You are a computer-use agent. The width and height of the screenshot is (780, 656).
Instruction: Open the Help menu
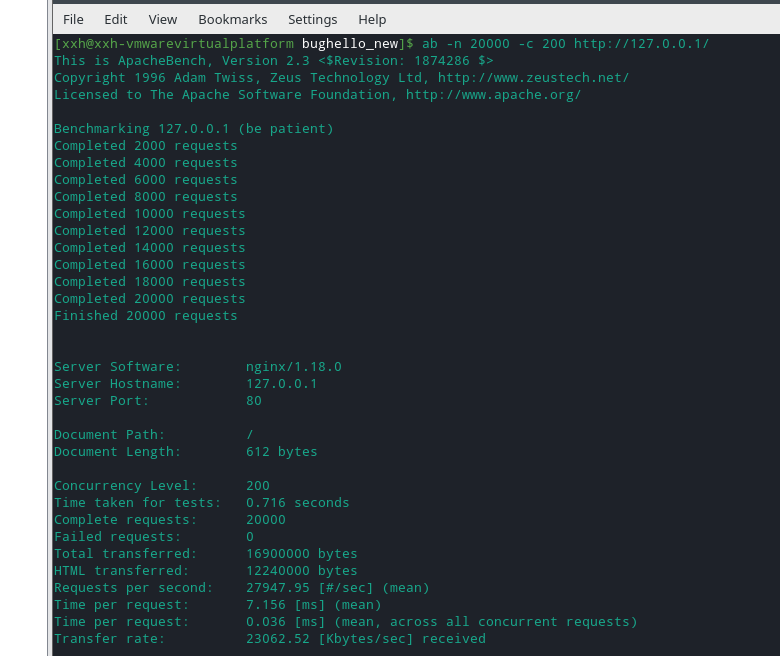(x=372, y=19)
